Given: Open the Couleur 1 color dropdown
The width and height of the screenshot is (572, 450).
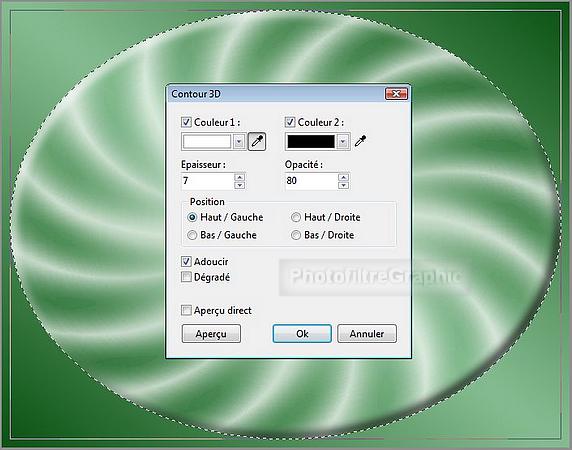Looking at the screenshot, I should pyautogui.click(x=239, y=142).
